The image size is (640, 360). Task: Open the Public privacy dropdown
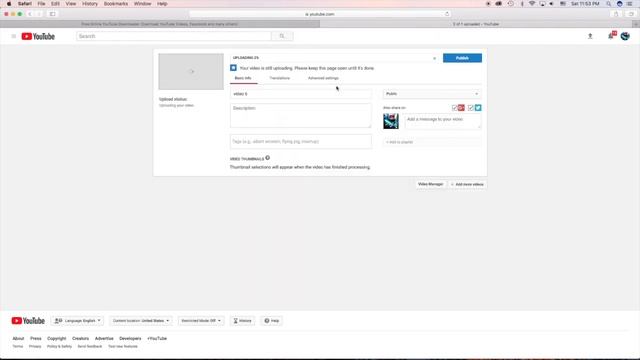point(431,94)
